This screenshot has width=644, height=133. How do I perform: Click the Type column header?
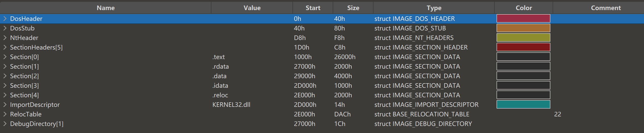pyautogui.click(x=434, y=8)
